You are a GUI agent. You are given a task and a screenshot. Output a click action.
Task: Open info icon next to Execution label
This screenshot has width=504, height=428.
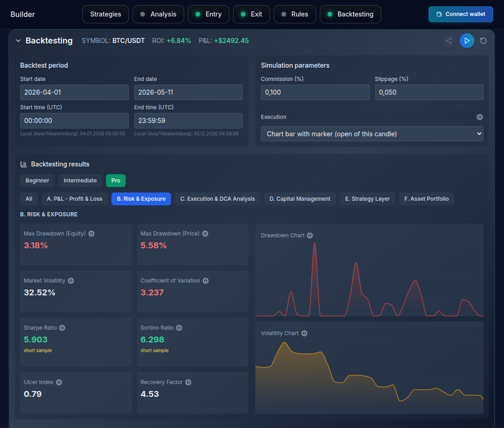pos(480,117)
